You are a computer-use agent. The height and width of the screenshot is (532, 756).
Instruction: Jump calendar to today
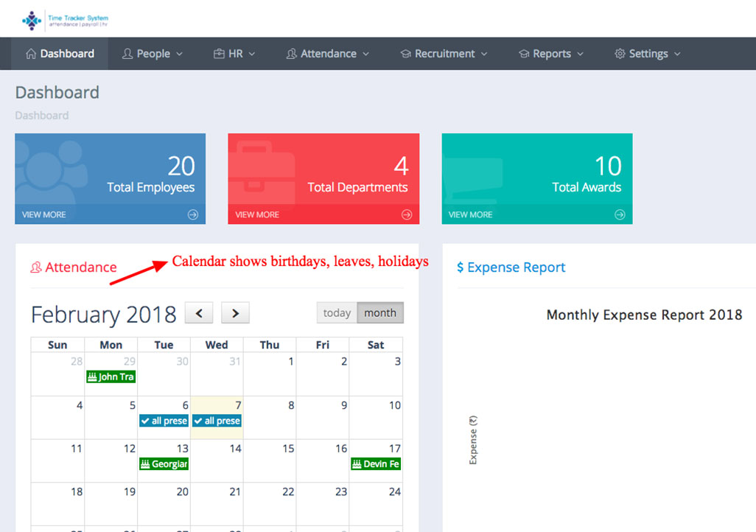tap(337, 313)
